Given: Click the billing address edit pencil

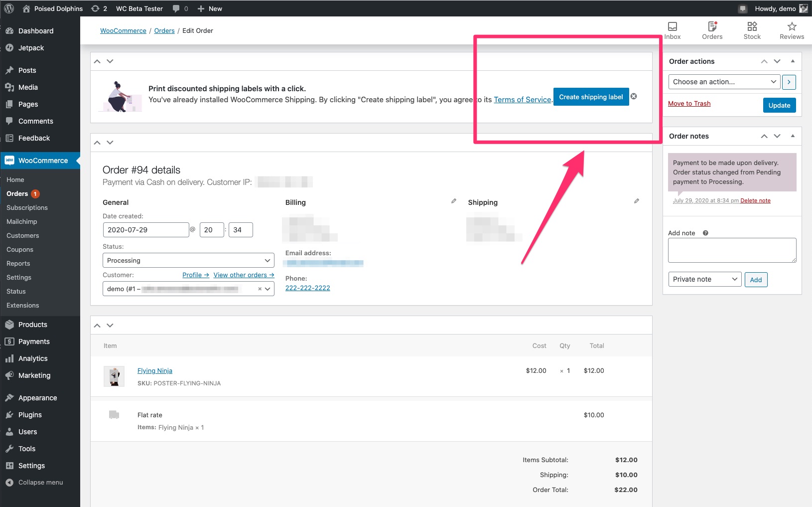Looking at the screenshot, I should tap(453, 201).
